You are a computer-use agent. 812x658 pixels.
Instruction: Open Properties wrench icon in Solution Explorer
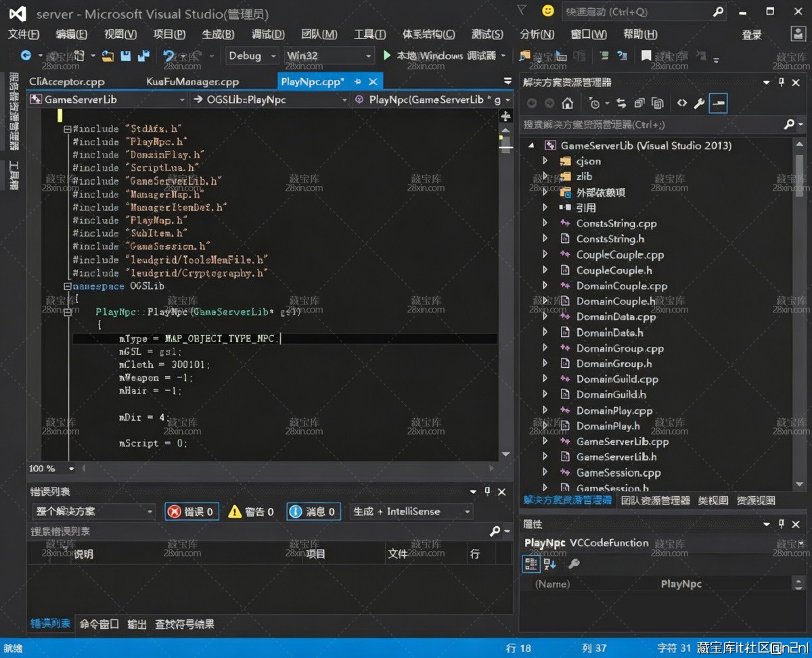[x=700, y=103]
